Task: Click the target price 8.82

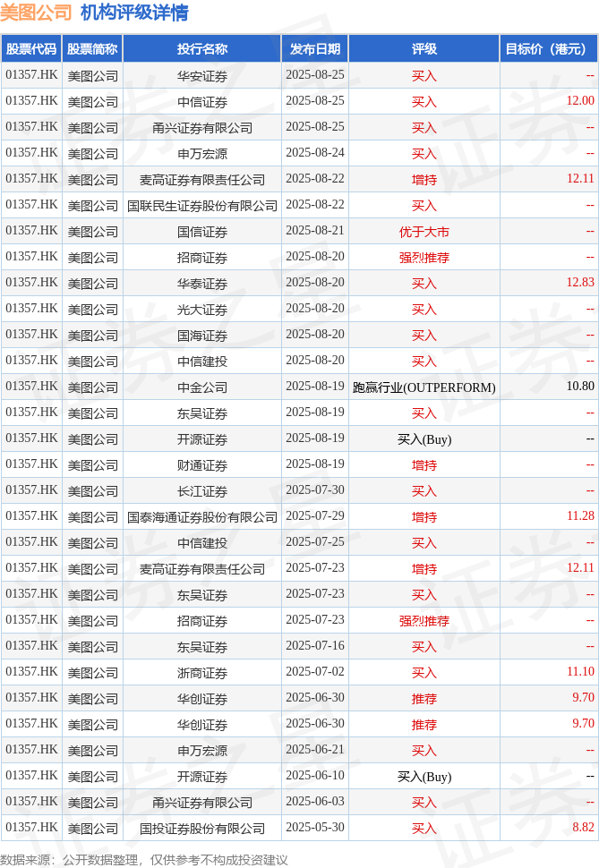Action: (583, 827)
